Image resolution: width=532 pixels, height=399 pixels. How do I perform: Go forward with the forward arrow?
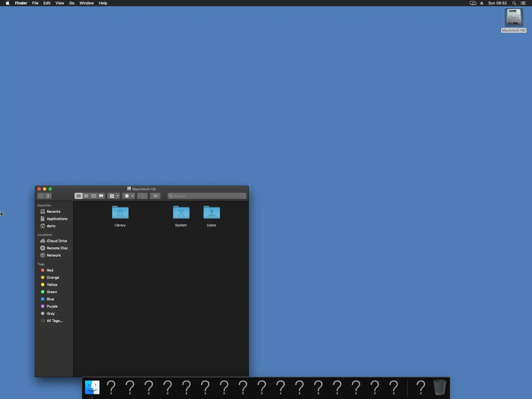click(x=48, y=196)
